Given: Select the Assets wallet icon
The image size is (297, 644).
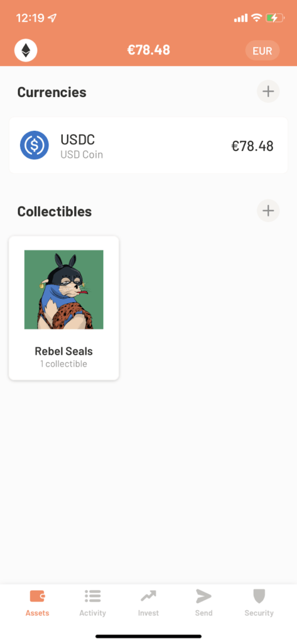Looking at the screenshot, I should (x=37, y=596).
